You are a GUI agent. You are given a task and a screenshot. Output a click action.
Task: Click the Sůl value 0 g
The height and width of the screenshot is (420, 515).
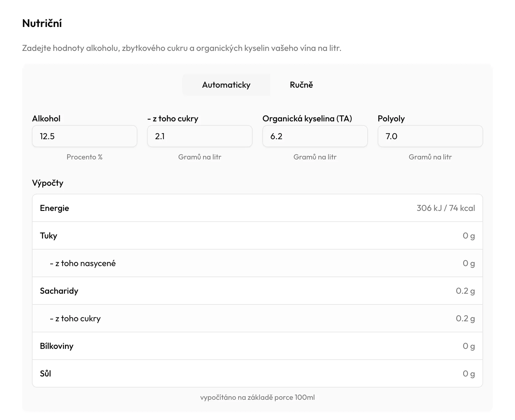pyautogui.click(x=469, y=374)
